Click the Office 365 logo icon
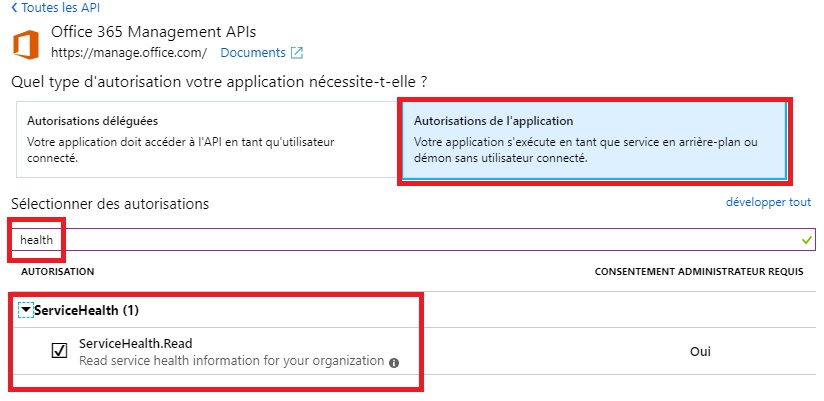 pyautogui.click(x=26, y=45)
